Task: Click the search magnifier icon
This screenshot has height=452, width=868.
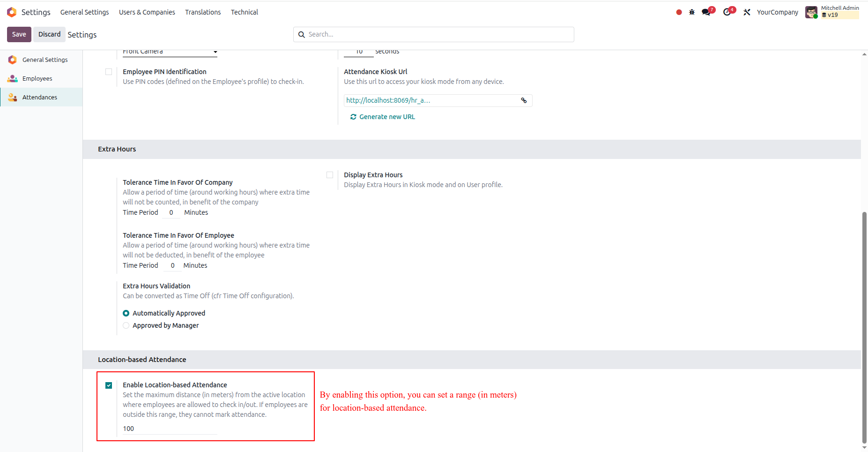Action: [x=302, y=35]
